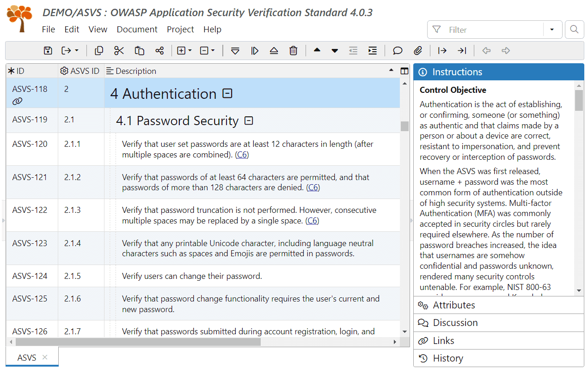Click the trash Delete icon
This screenshot has width=588, height=368.
pyautogui.click(x=293, y=51)
